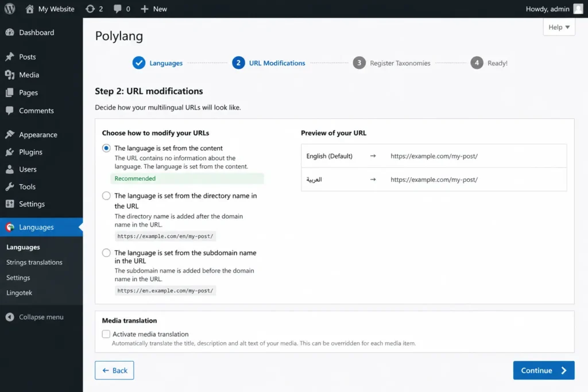The image size is (588, 392).
Task: Click English (Default) label in preview
Action: point(329,156)
